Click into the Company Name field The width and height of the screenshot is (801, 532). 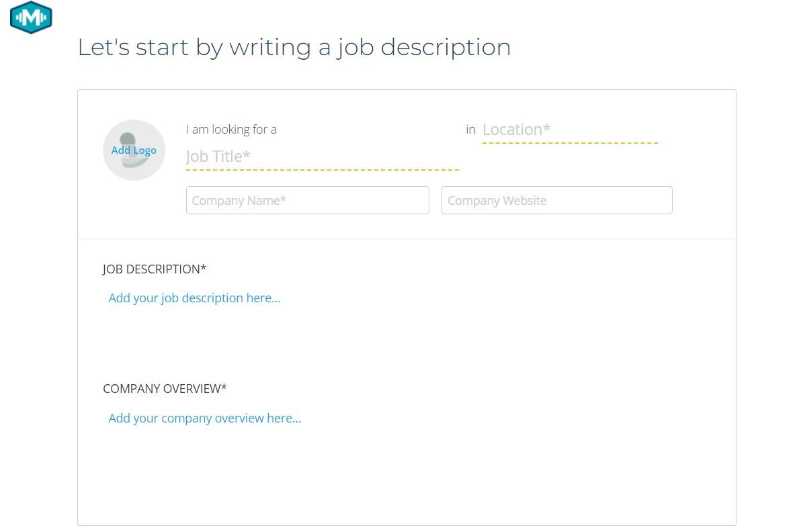307,200
